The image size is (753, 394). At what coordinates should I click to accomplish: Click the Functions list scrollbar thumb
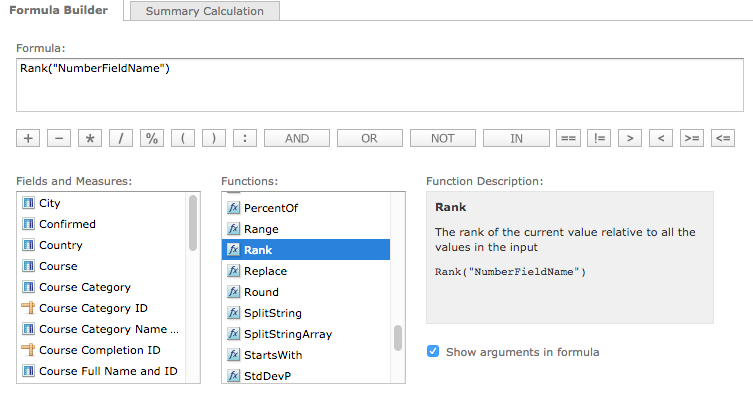[x=398, y=338]
